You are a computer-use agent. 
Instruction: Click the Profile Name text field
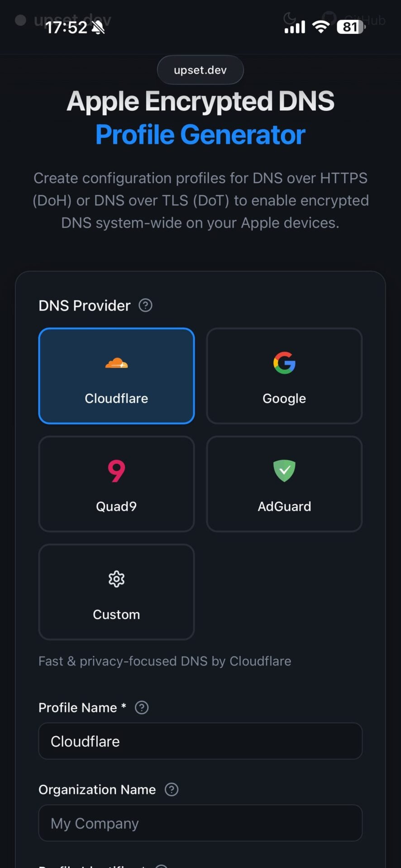click(200, 741)
